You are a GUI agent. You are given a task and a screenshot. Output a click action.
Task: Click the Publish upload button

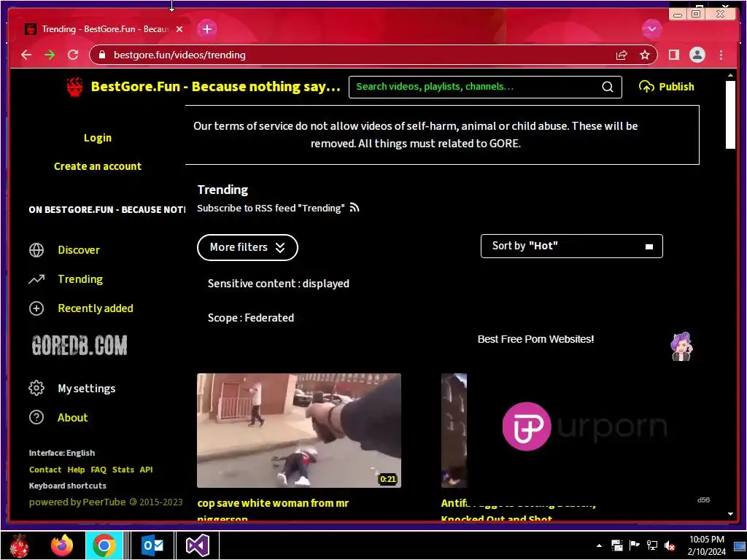[x=667, y=87]
